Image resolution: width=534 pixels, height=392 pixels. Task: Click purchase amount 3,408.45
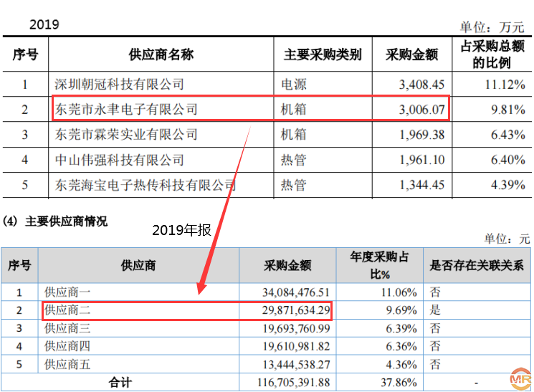(421, 85)
